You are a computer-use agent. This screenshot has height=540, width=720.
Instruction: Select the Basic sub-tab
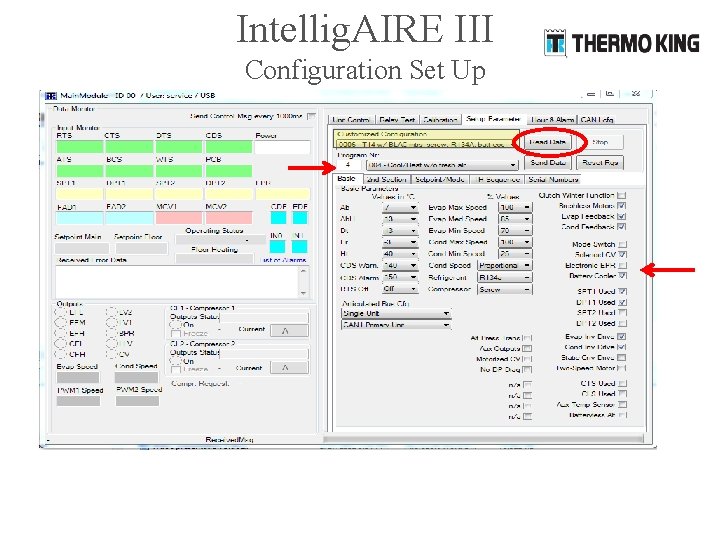pos(347,179)
